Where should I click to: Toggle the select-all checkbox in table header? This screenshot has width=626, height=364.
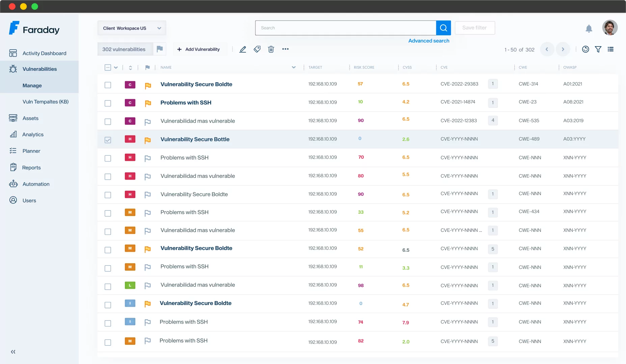(108, 67)
